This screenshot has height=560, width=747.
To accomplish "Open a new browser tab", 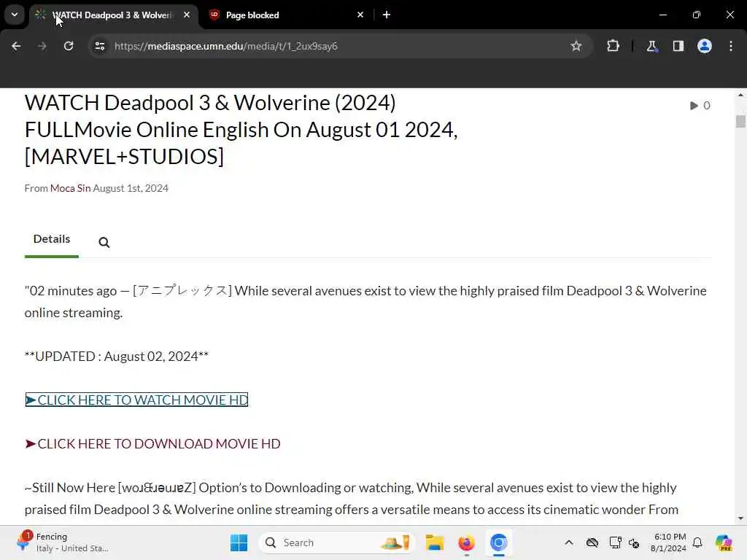I will click(x=387, y=15).
